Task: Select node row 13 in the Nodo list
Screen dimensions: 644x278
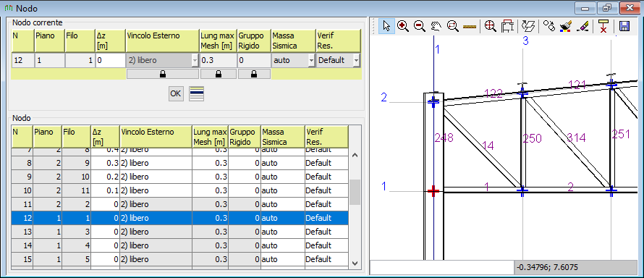Action: pos(180,232)
